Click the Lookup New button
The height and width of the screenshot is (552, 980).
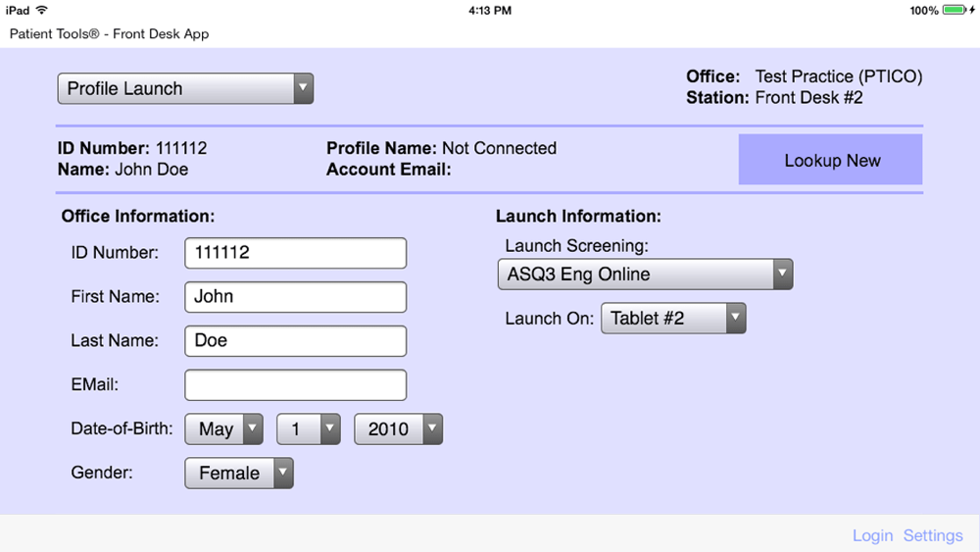pyautogui.click(x=831, y=160)
